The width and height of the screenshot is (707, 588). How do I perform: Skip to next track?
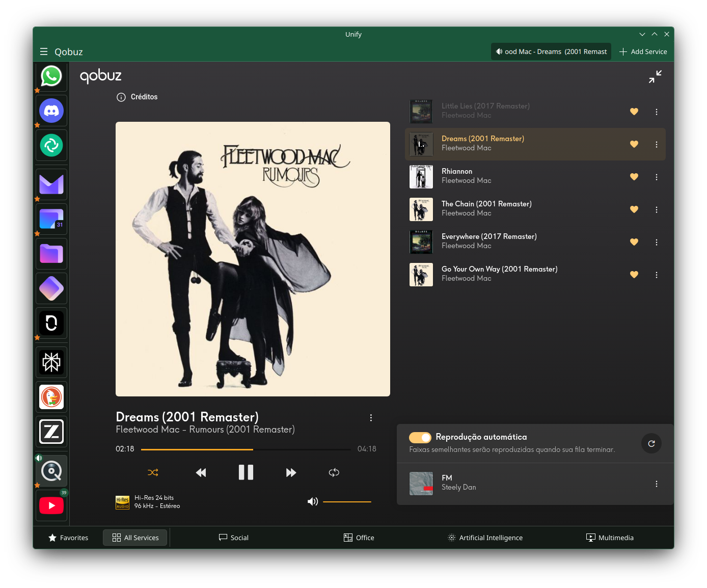pyautogui.click(x=291, y=472)
